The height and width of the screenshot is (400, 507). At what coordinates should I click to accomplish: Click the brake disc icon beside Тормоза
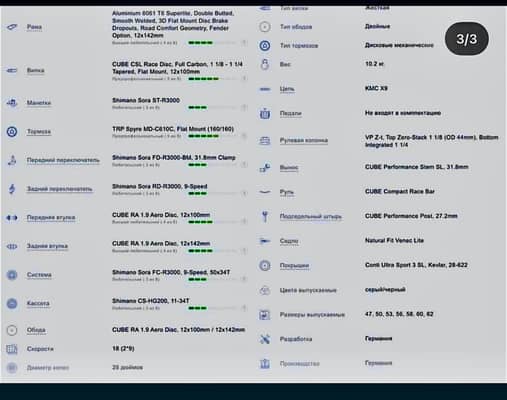point(12,132)
